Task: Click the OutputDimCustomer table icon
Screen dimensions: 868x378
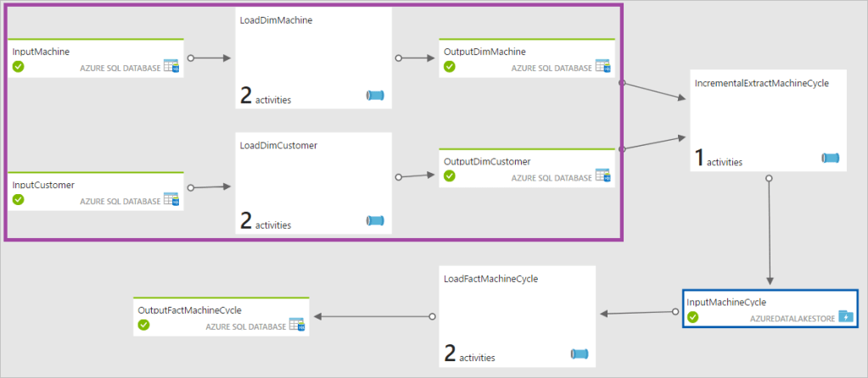Action: tap(602, 176)
